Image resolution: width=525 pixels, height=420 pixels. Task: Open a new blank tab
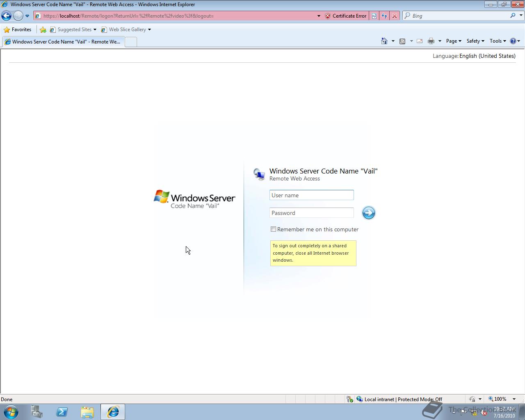point(130,42)
